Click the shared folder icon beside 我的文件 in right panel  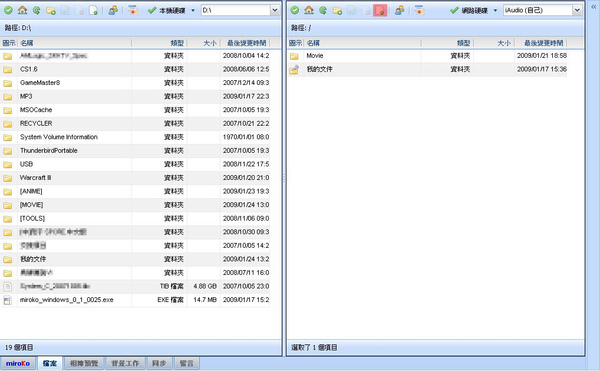click(294, 70)
